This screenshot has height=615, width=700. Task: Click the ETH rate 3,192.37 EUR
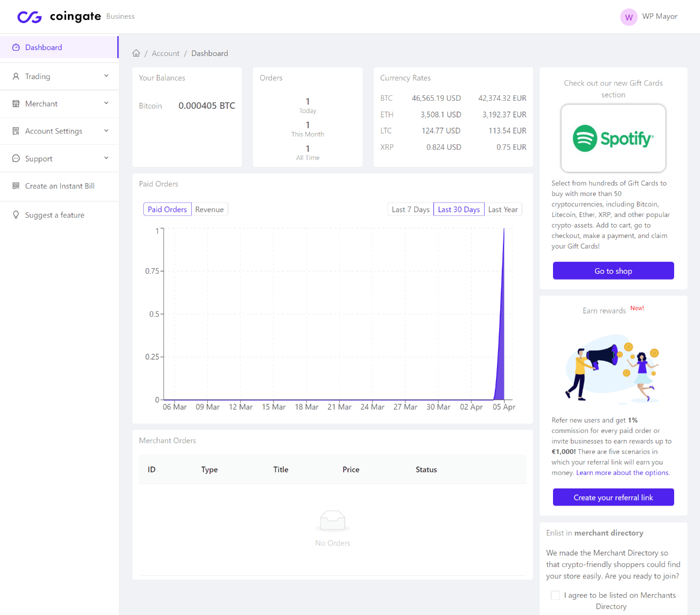[505, 115]
